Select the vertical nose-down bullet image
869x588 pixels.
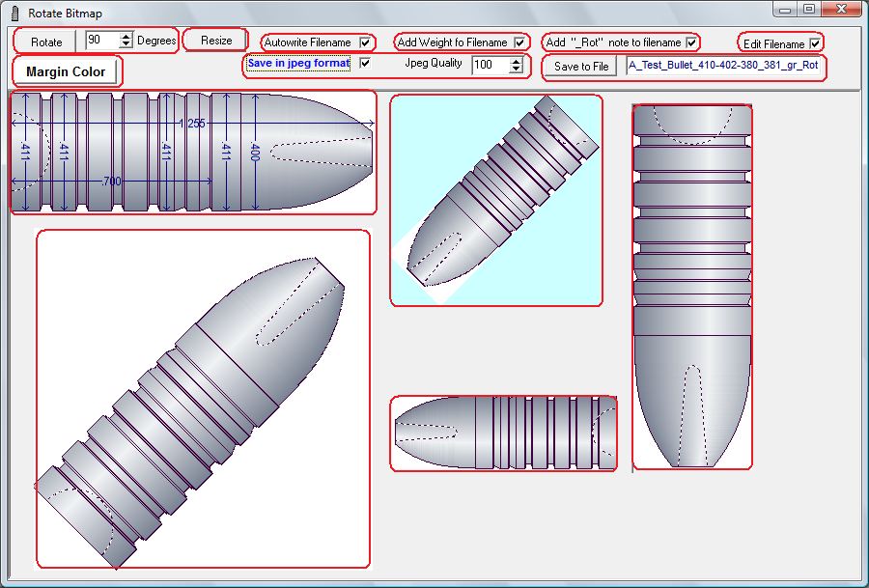[x=691, y=287]
